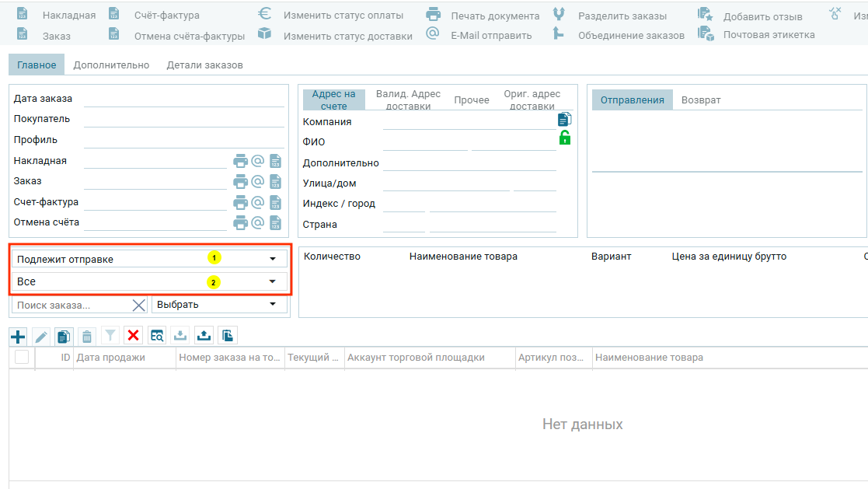Click the document number icon in Счет-фактура row
The height and width of the screenshot is (489, 868).
[275, 202]
